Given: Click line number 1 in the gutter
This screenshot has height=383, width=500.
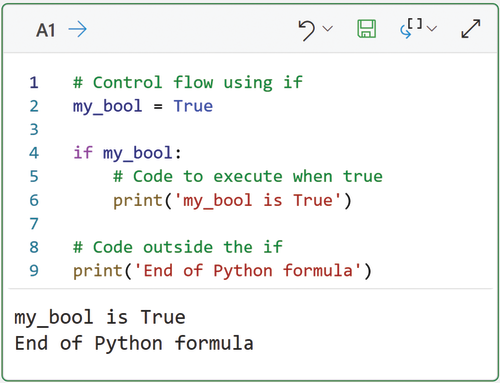Looking at the screenshot, I should point(34,83).
